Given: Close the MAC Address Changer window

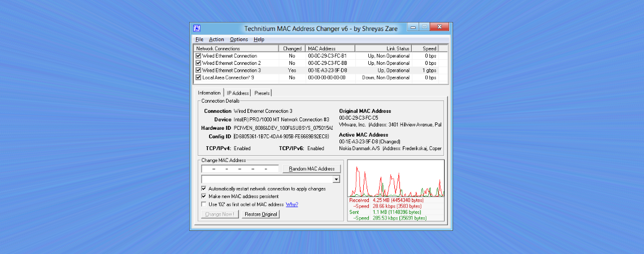Looking at the screenshot, I should coord(439,28).
